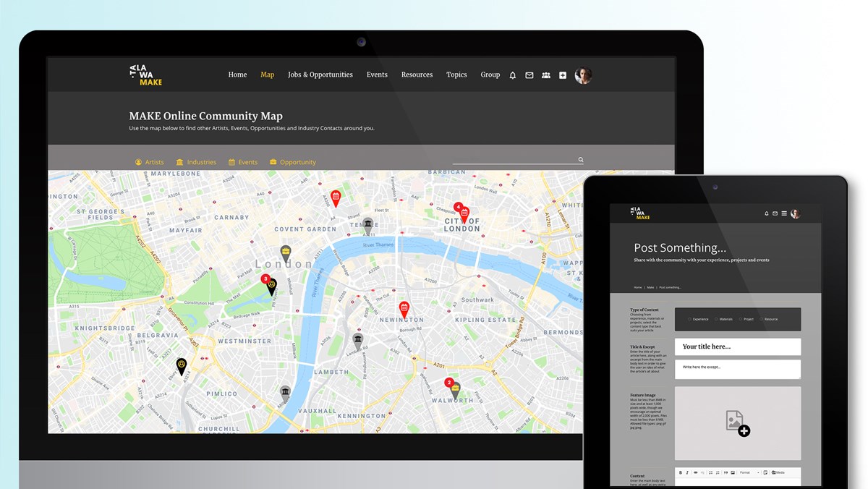Click the 'WESTMINSTER' map label

244,341
